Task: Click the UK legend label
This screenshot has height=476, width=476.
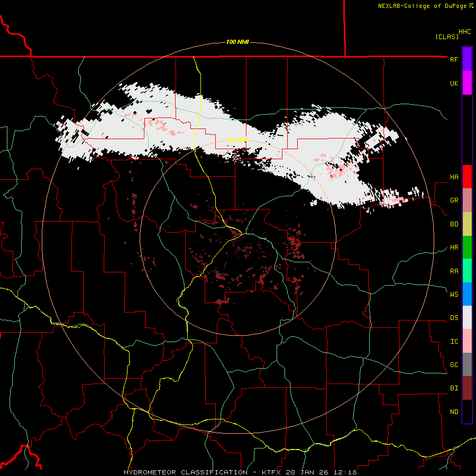Action: 454,83
